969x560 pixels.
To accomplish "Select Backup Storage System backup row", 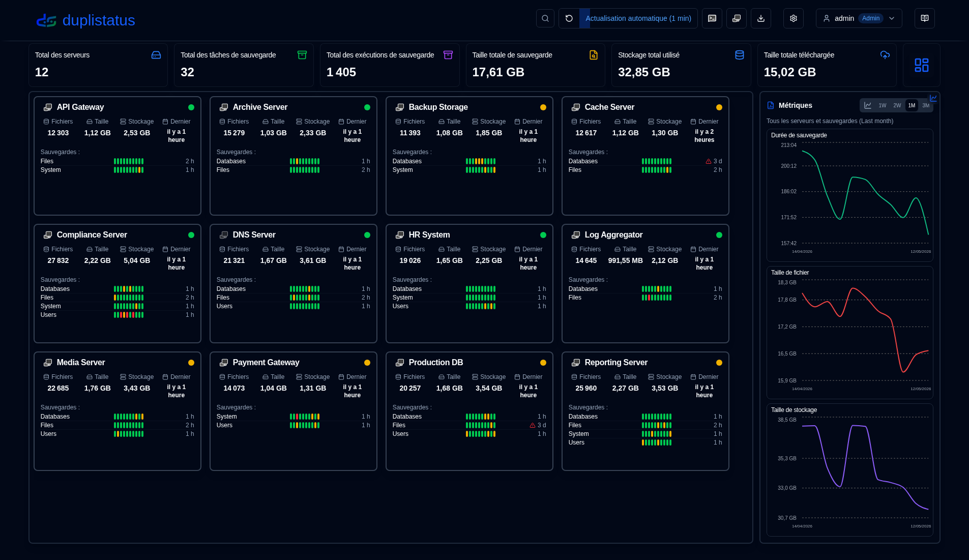I will [469, 170].
